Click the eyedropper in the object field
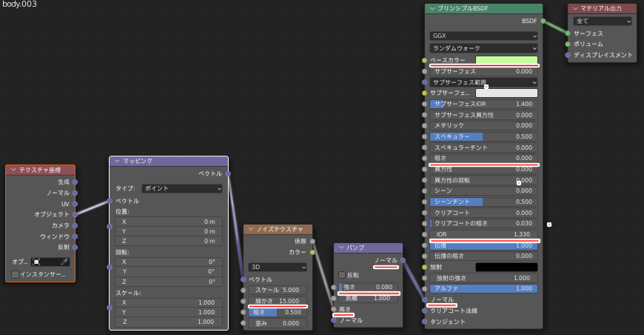 coord(64,262)
